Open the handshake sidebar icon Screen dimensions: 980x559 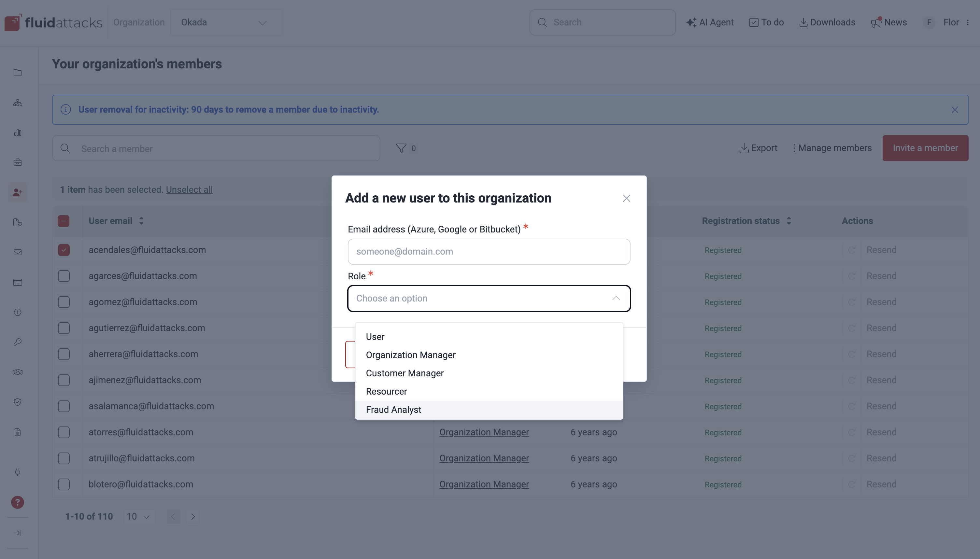coord(18,372)
